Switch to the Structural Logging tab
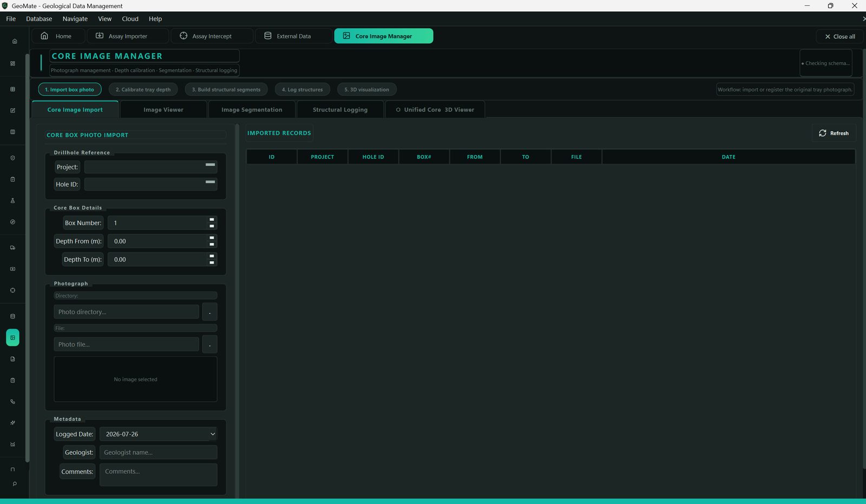Image resolution: width=866 pixels, height=504 pixels. (x=340, y=110)
